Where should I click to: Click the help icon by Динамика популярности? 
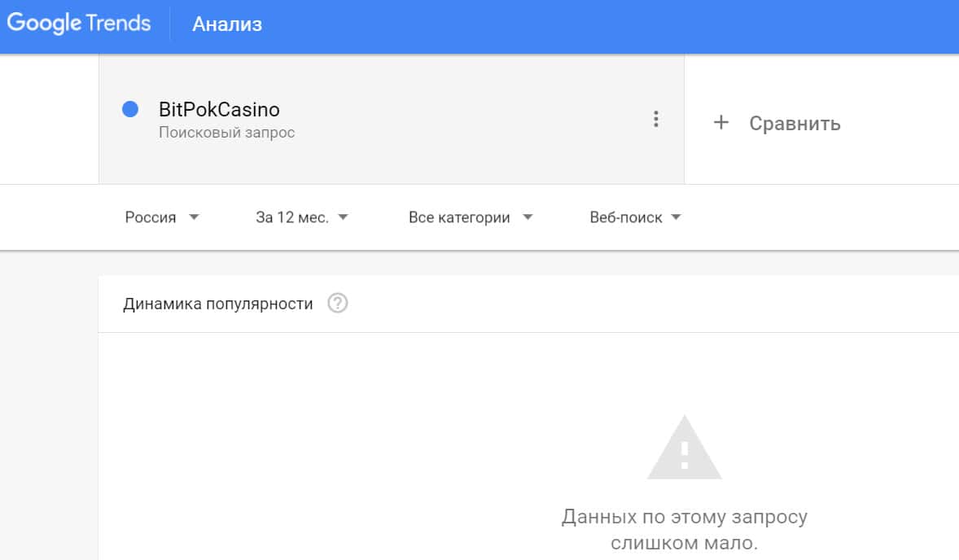337,304
